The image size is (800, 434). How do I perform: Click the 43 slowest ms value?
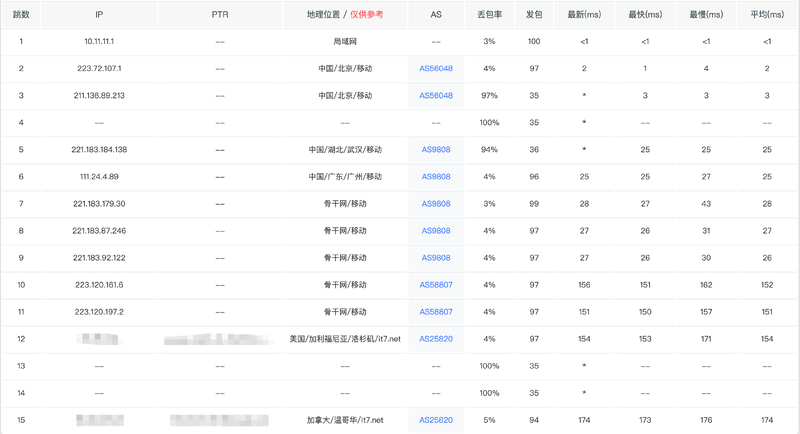(x=706, y=203)
